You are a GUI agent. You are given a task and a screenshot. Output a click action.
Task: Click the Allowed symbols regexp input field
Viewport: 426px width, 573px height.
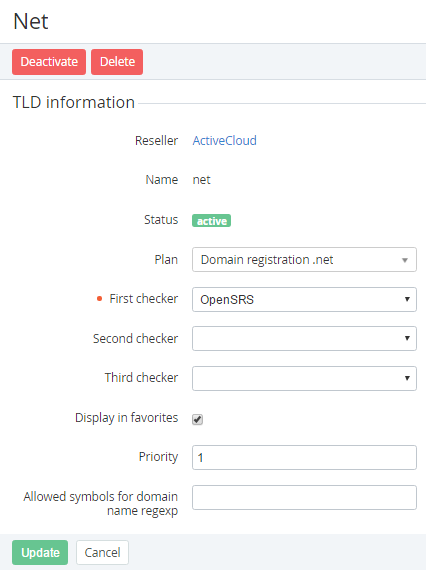304,497
